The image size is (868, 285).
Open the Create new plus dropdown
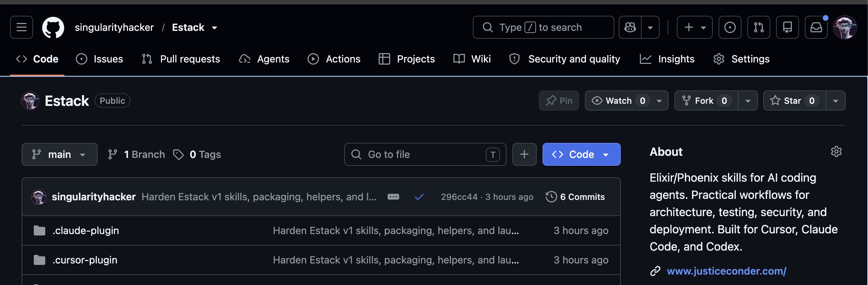(695, 27)
